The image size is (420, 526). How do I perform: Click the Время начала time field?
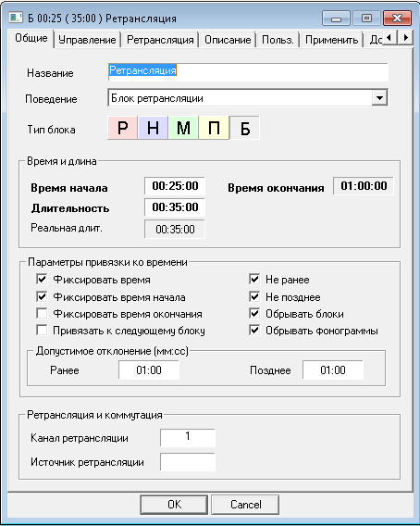point(175,186)
